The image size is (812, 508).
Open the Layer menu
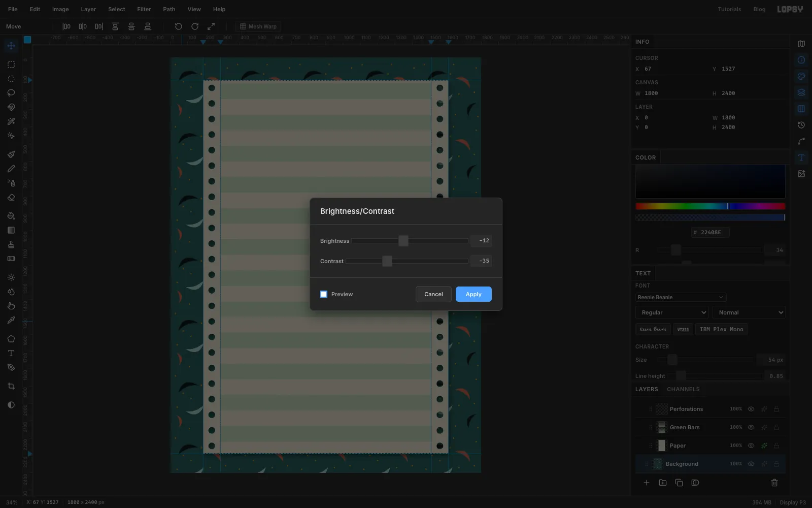coord(88,9)
